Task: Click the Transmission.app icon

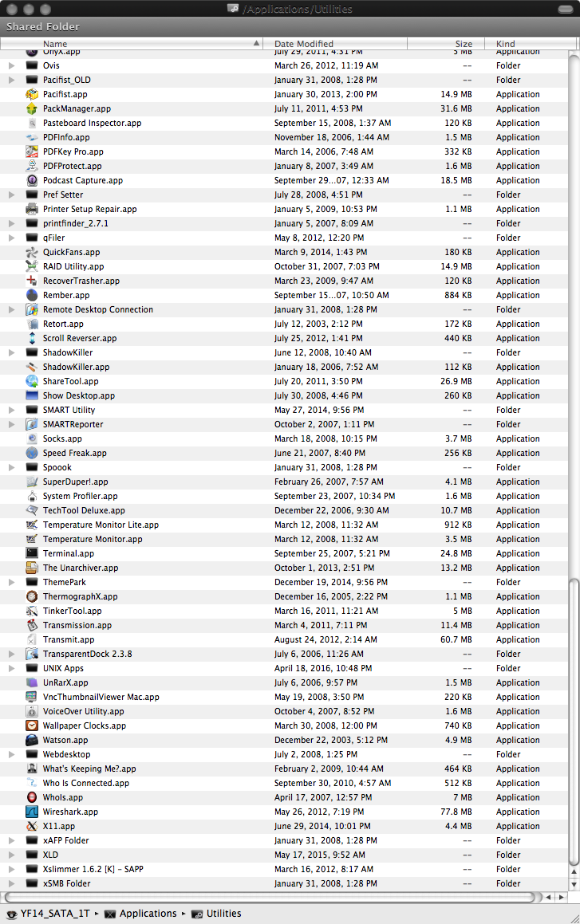Action: 32,625
